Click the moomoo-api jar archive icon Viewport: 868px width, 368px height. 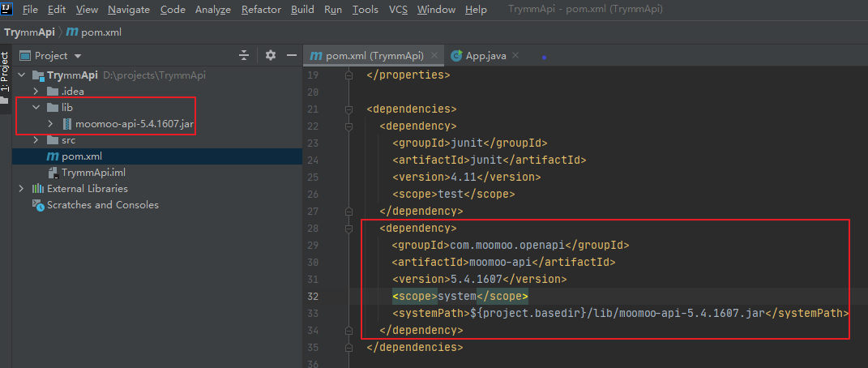point(66,124)
